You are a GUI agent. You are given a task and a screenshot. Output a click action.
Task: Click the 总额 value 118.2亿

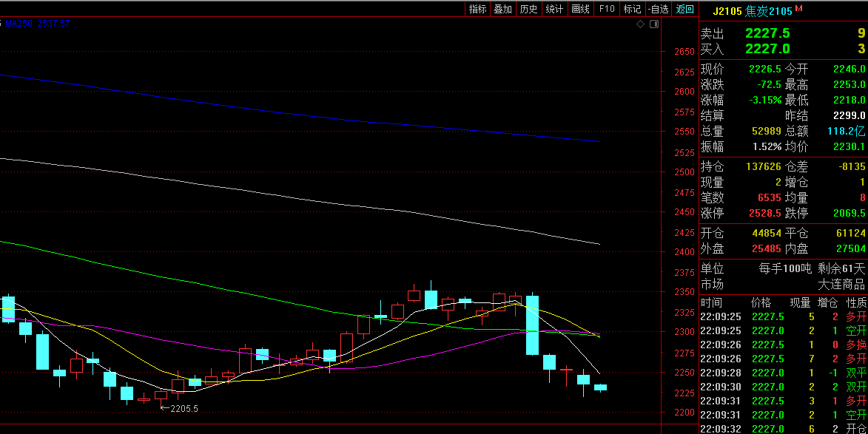tap(847, 131)
